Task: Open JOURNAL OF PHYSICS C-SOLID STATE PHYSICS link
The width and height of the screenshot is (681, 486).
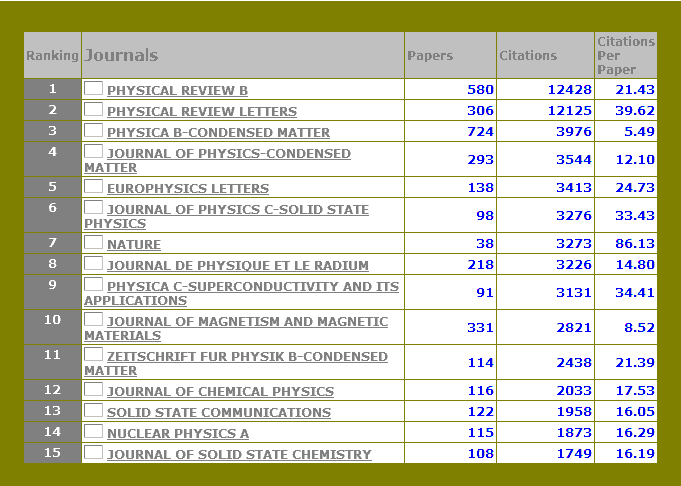Action: (x=226, y=216)
